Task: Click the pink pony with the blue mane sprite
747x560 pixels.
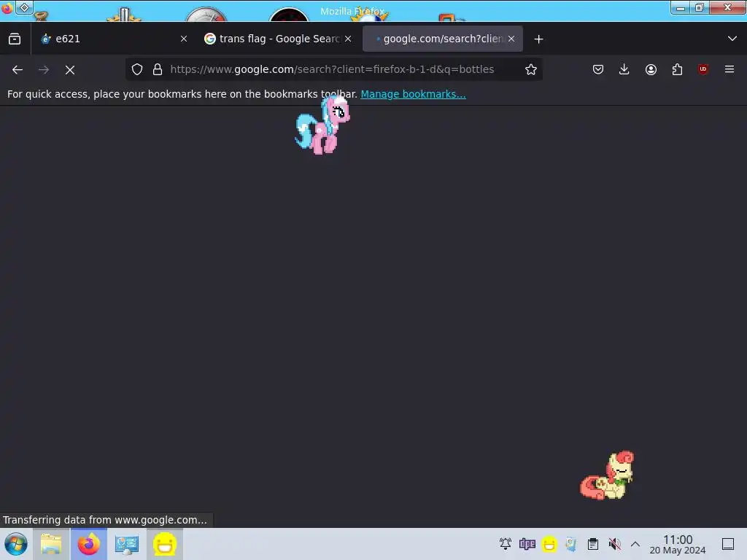Action: tap(322, 125)
